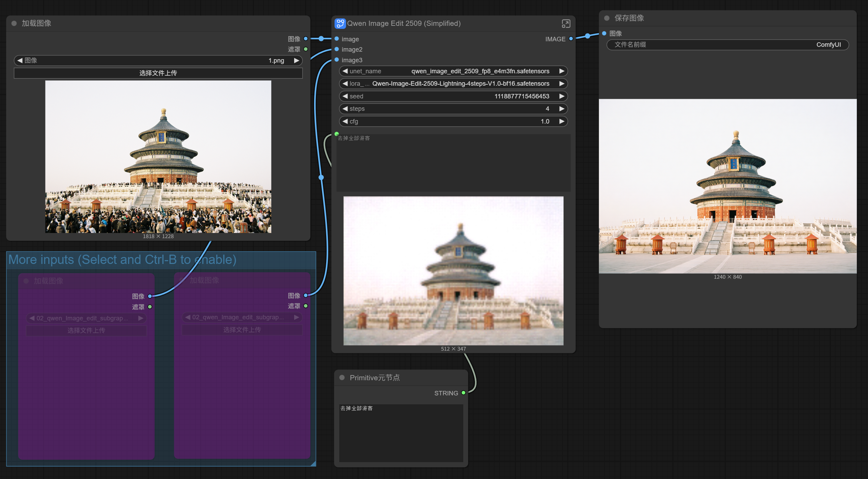The image size is (868, 479).
Task: Click 选择文件上传 button in top load node
Action: point(158,73)
